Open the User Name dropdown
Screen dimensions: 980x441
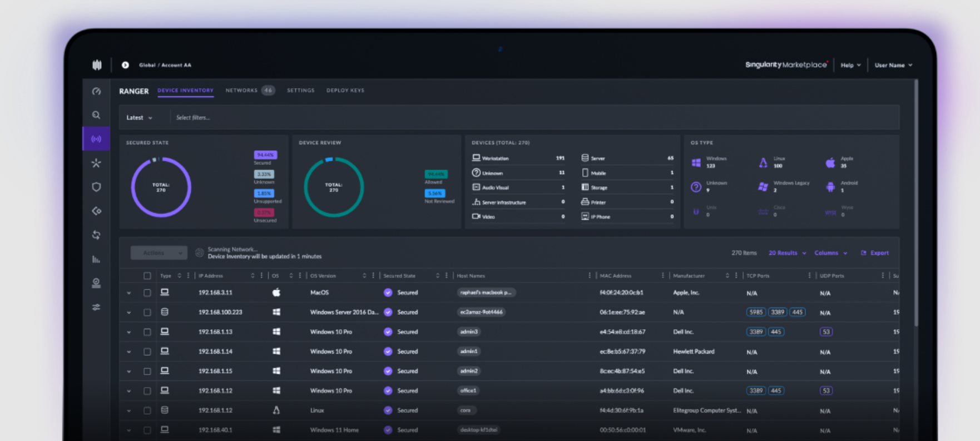tap(893, 65)
